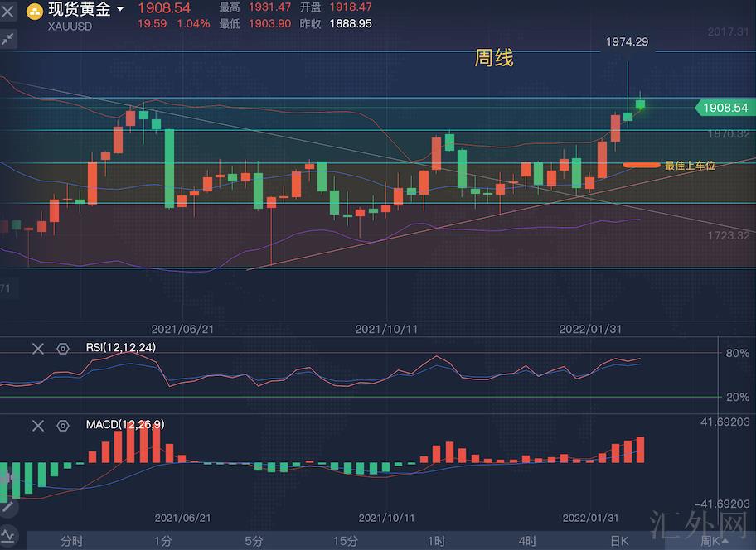Click the 2021/06/21 date on the main chart axis
This screenshot has height=550, width=756.
182,330
